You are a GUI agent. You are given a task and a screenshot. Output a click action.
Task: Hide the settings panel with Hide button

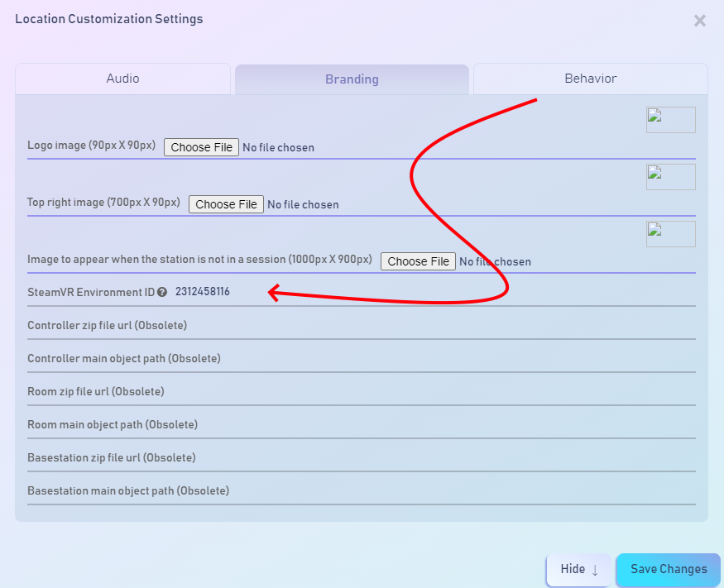click(578, 569)
